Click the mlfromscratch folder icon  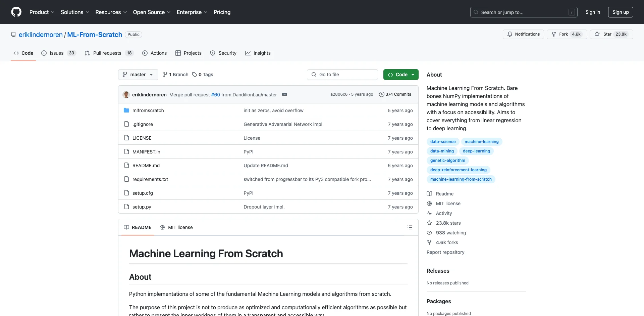(126, 110)
